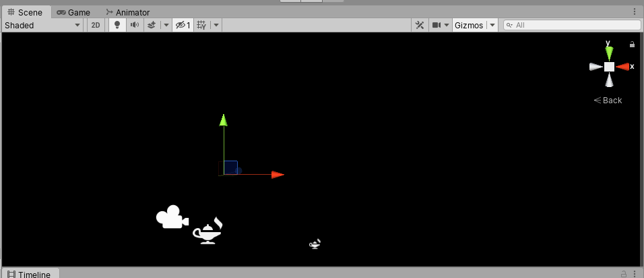
Task: Open the component editor tools icon
Action: 419,25
